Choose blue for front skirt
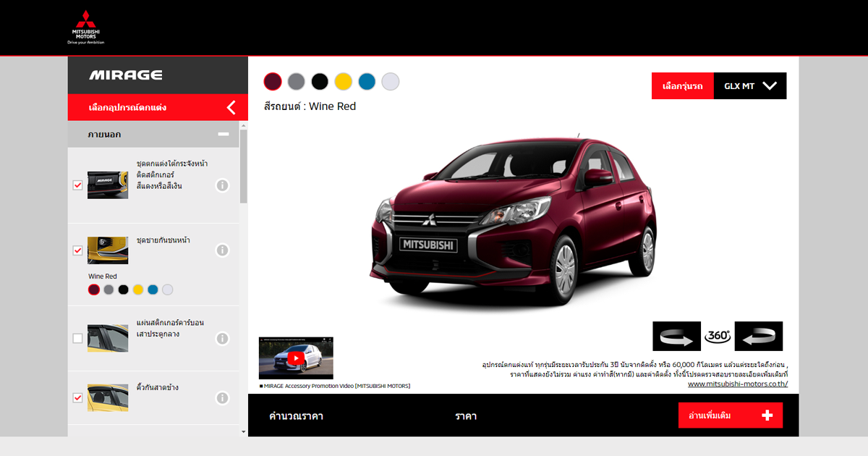 tap(153, 290)
